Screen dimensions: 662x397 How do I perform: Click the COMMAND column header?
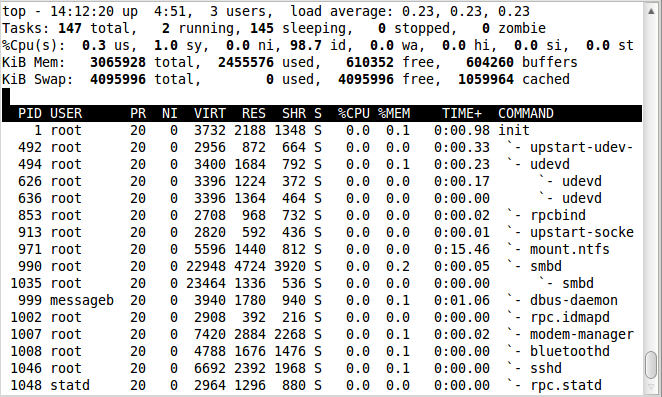click(526, 114)
